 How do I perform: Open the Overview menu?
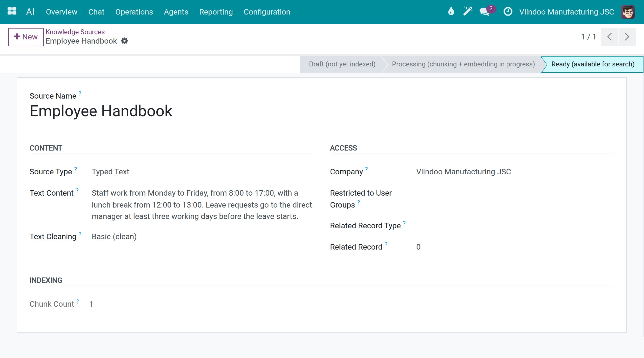coord(62,12)
